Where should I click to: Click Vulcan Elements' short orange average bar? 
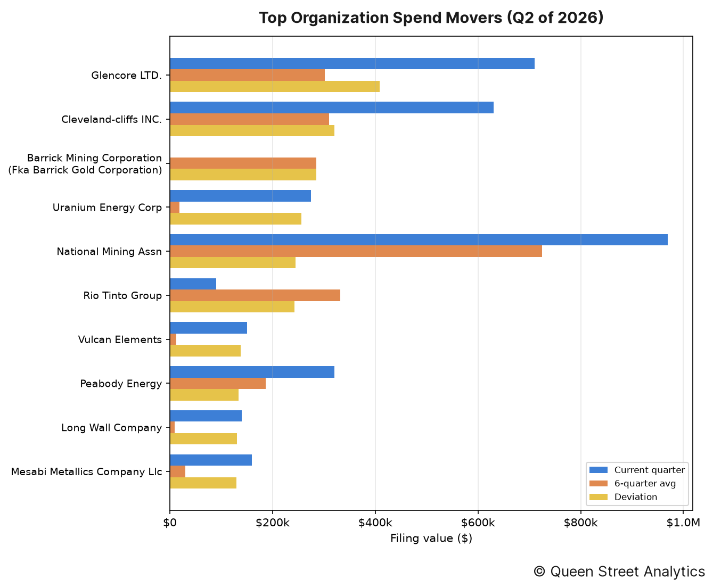(173, 339)
